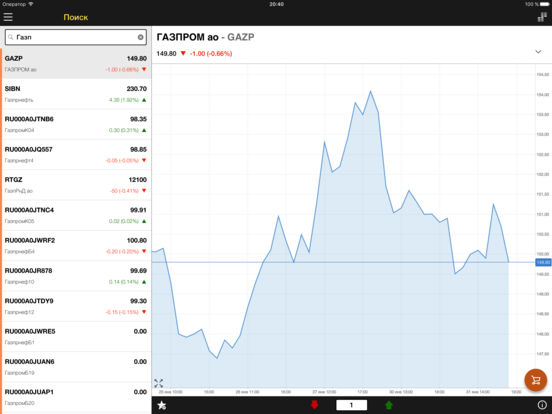Click the ГАЗПРОМ ао - GAZP title

205,37
